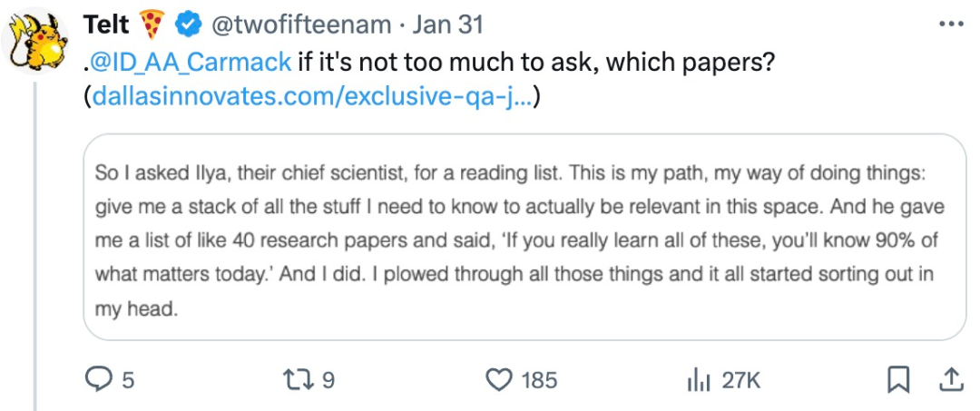Open the quoted interview text image

[525, 238]
